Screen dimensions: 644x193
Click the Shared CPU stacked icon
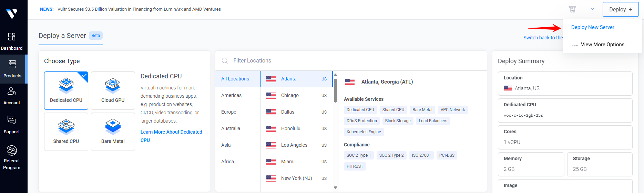point(66,126)
